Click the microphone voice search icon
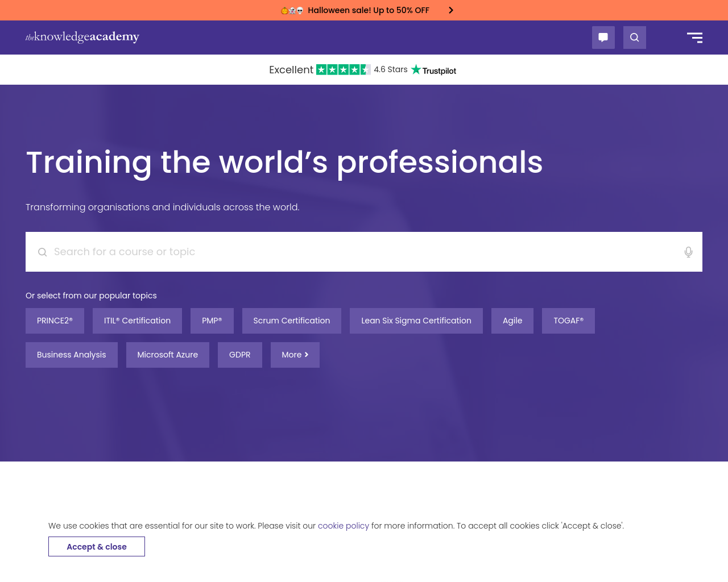This screenshot has width=728, height=582. (x=688, y=252)
